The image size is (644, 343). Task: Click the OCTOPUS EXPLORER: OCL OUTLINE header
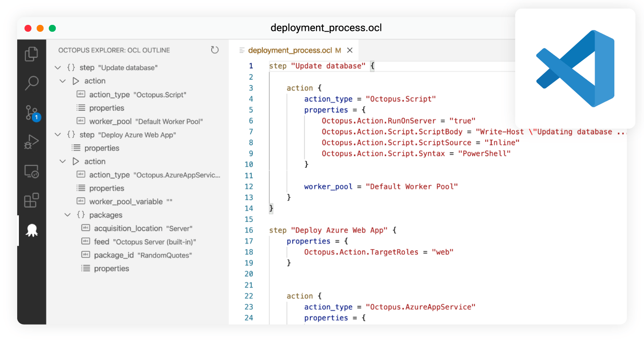point(114,50)
